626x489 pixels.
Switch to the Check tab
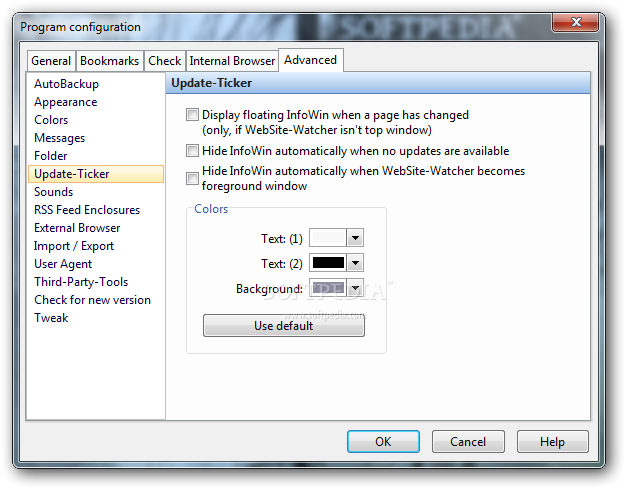(164, 61)
